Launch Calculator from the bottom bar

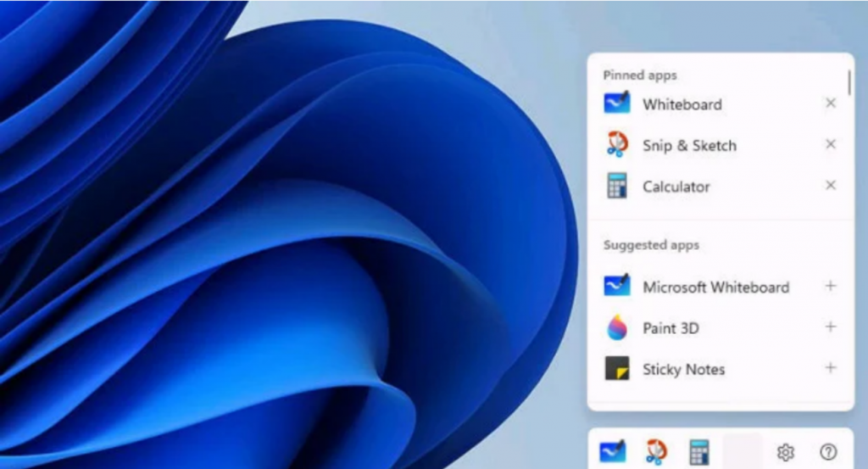[x=698, y=452]
